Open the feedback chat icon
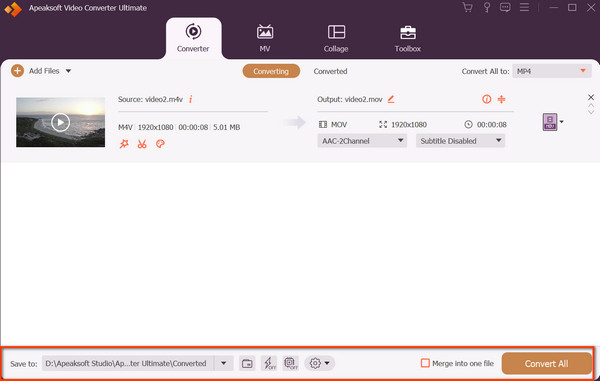Image resolution: width=600 pixels, height=381 pixels. coord(505,7)
